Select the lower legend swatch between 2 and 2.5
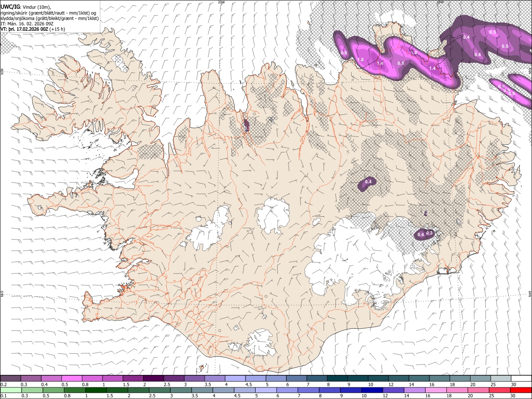Image resolution: width=532 pixels, height=399 pixels. (x=138, y=390)
